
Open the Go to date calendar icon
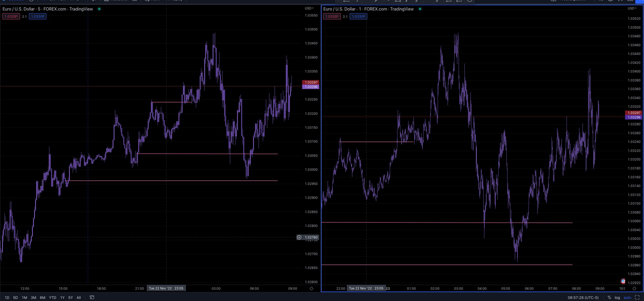92,297
